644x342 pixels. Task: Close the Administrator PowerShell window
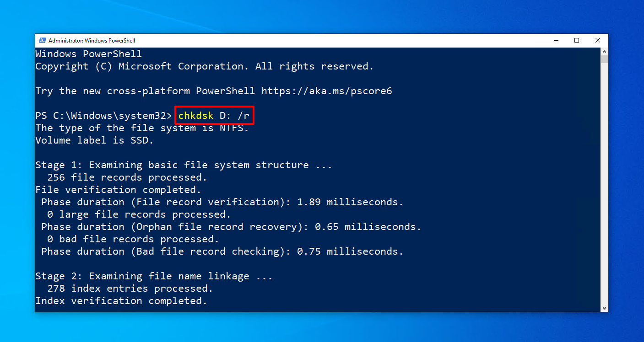pyautogui.click(x=598, y=40)
